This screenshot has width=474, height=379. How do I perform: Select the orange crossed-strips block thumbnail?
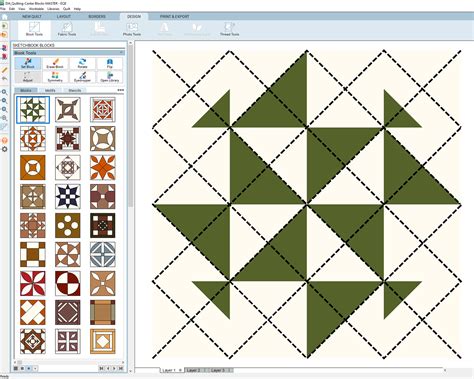point(33,312)
